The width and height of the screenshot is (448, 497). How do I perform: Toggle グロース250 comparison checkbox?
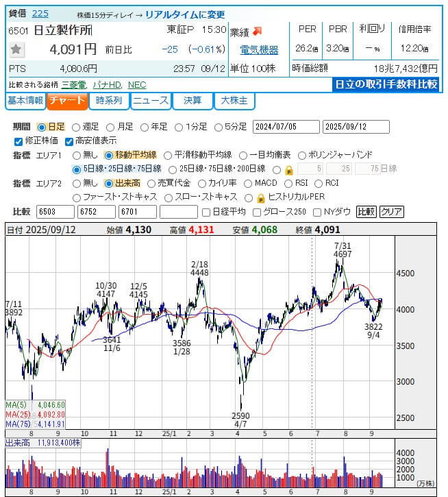pyautogui.click(x=257, y=213)
